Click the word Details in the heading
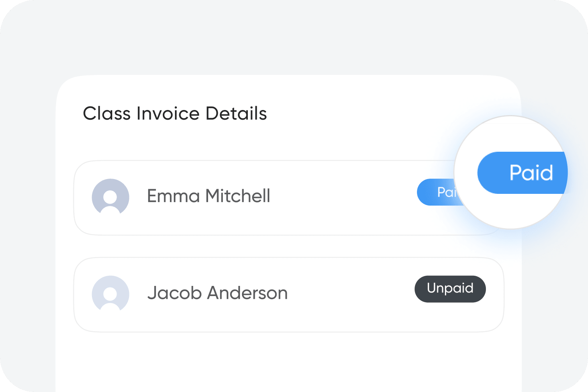The height and width of the screenshot is (392, 588). [x=236, y=114]
